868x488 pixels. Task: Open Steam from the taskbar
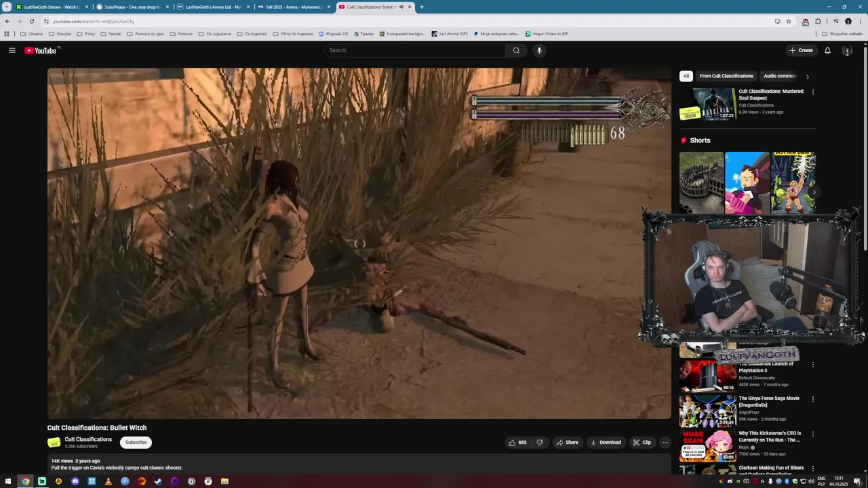pos(158,481)
